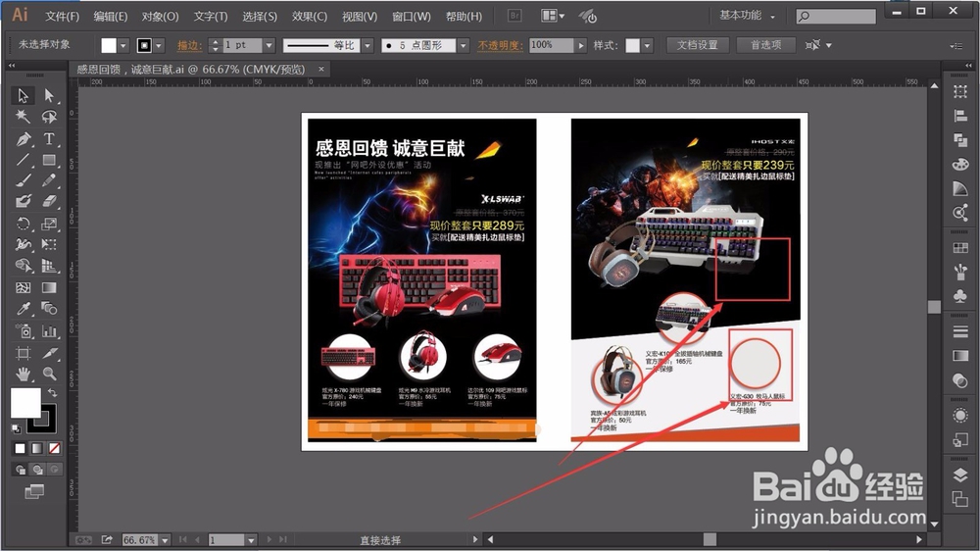980x551 pixels.
Task: Set paint mode to Color
Action: pyautogui.click(x=20, y=448)
